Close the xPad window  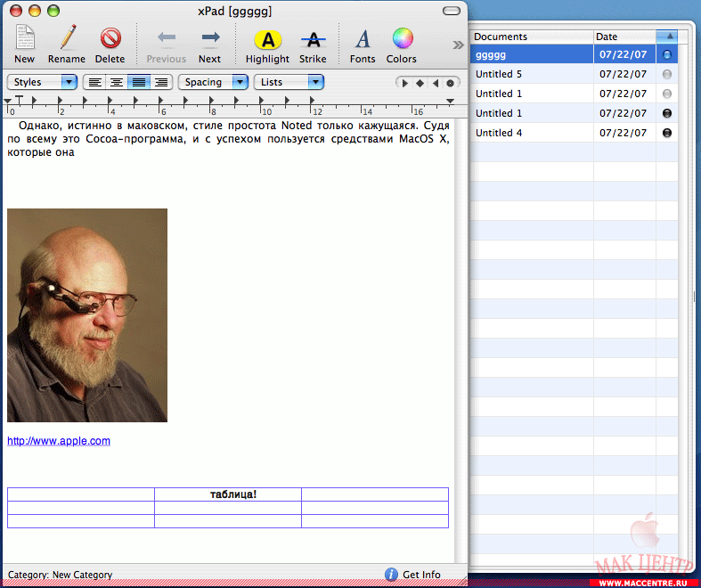pos(16,11)
